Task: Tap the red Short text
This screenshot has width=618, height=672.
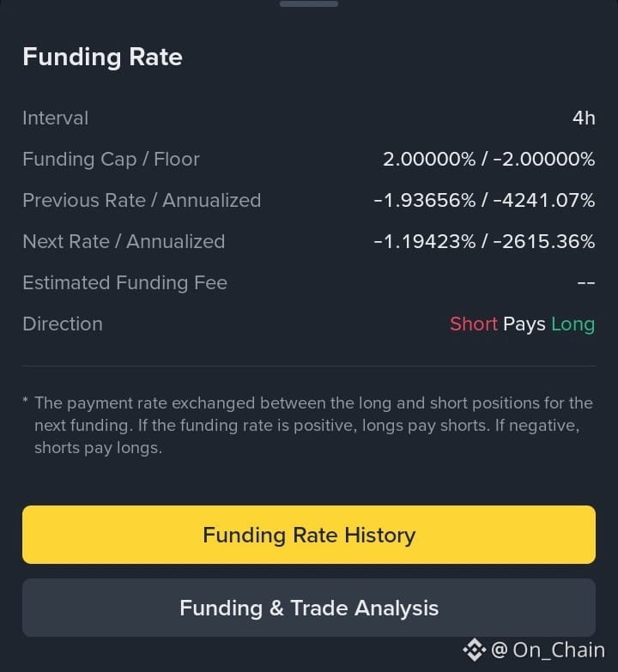Action: [x=474, y=324]
